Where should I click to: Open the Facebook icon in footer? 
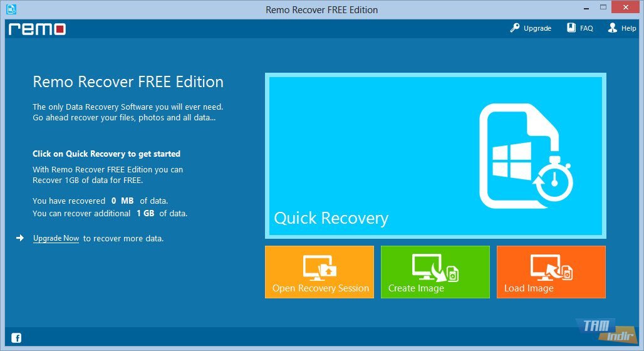pyautogui.click(x=16, y=338)
